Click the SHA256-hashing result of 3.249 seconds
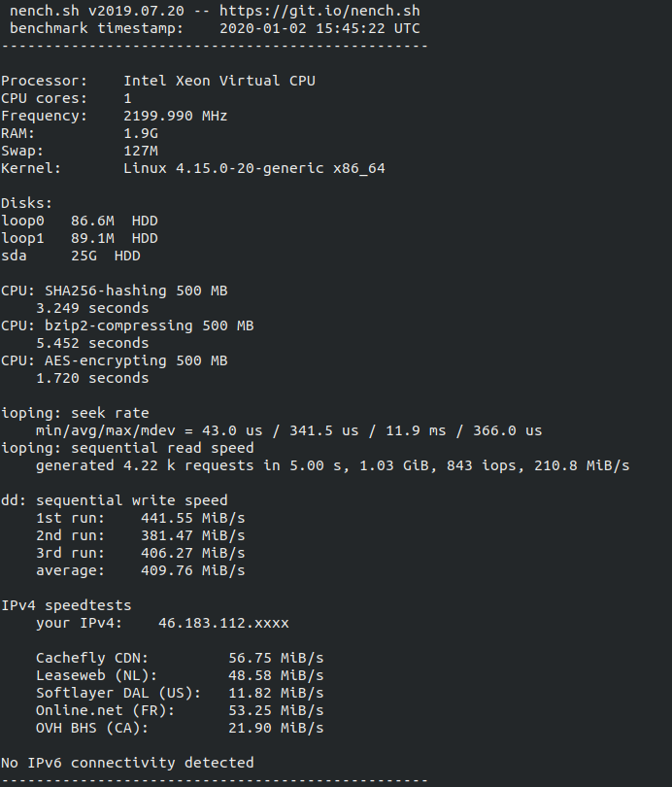Image resolution: width=672 pixels, height=787 pixels. point(92,308)
